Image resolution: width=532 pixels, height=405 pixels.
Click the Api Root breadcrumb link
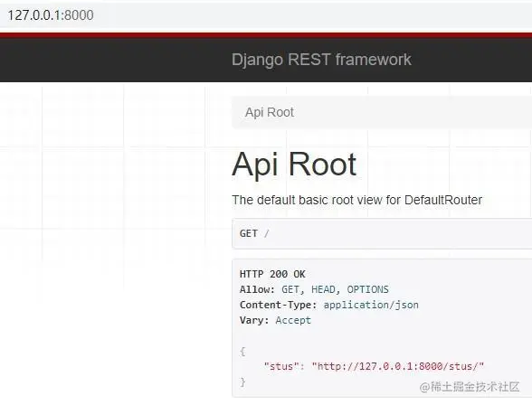[x=270, y=112]
